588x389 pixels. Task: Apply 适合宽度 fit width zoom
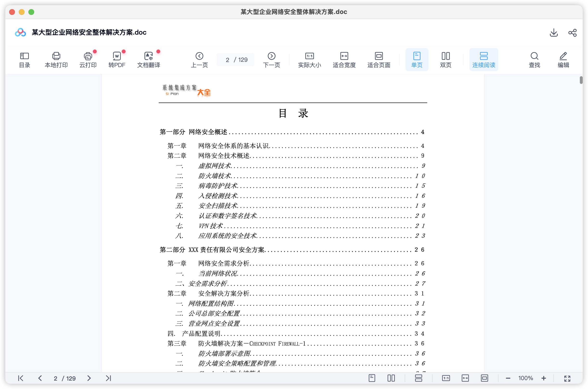coord(344,60)
